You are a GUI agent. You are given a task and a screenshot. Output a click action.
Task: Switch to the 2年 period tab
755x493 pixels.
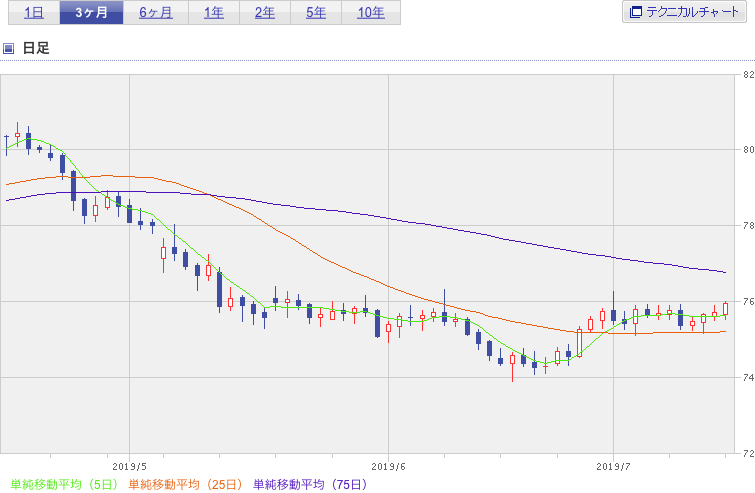click(x=265, y=12)
